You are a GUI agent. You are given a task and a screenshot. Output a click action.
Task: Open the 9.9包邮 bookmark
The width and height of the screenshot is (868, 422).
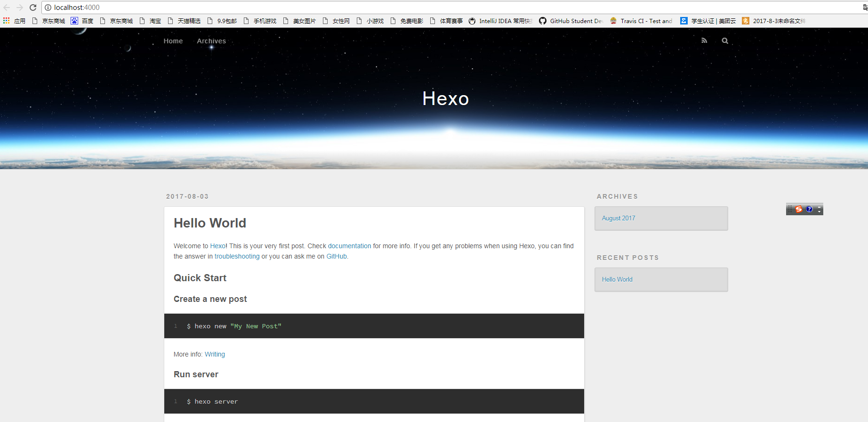coord(222,21)
